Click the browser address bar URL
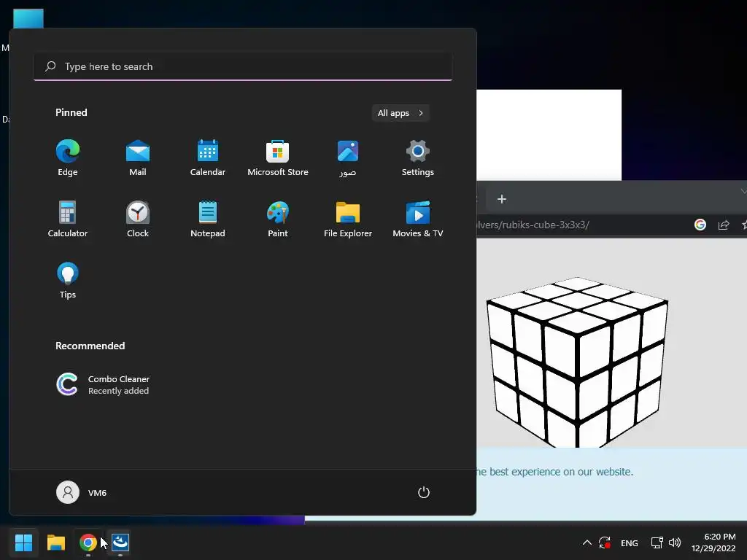 [533, 225]
